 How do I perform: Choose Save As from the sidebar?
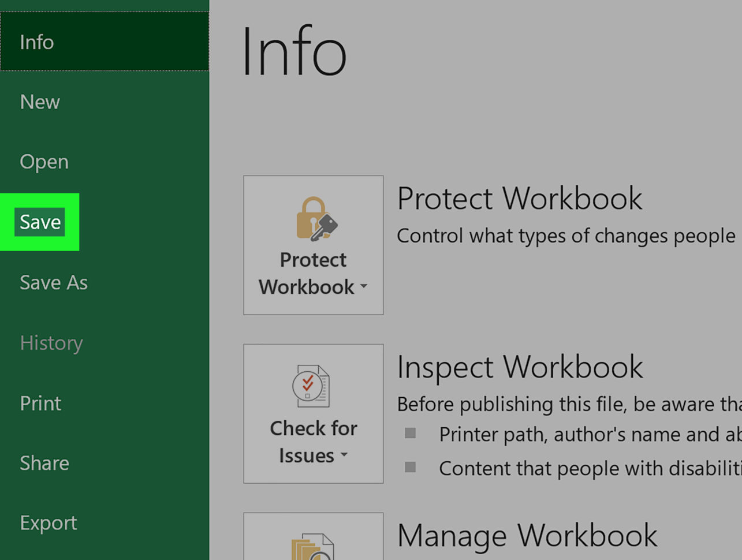(x=53, y=282)
